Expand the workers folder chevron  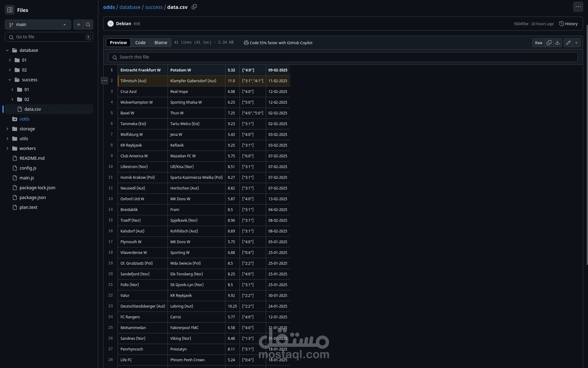coord(7,148)
